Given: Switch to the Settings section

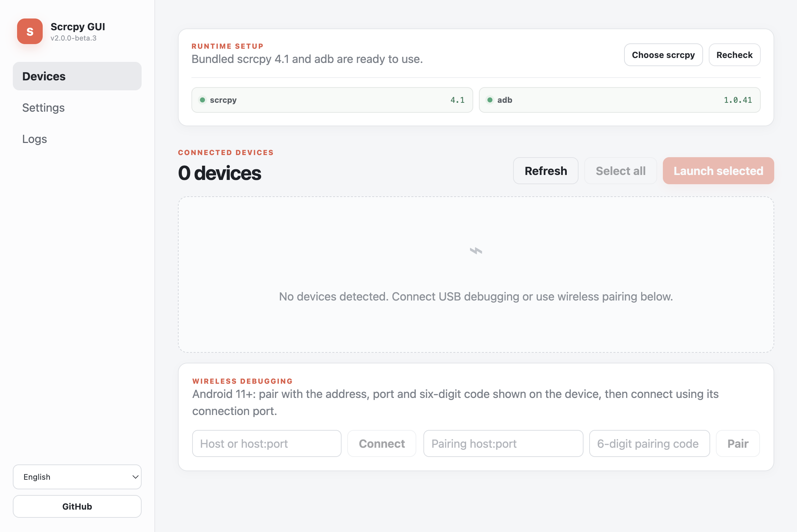Looking at the screenshot, I should point(77,107).
